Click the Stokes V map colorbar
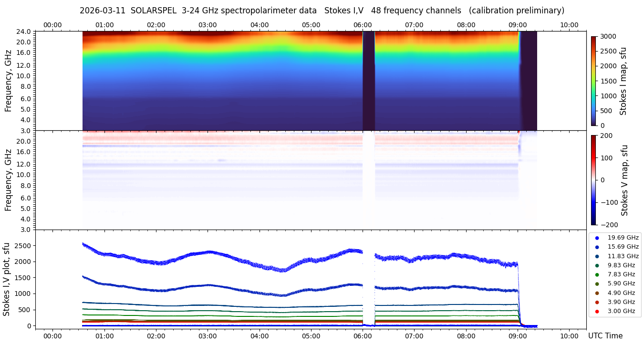This screenshot has height=346, width=644. (593, 180)
